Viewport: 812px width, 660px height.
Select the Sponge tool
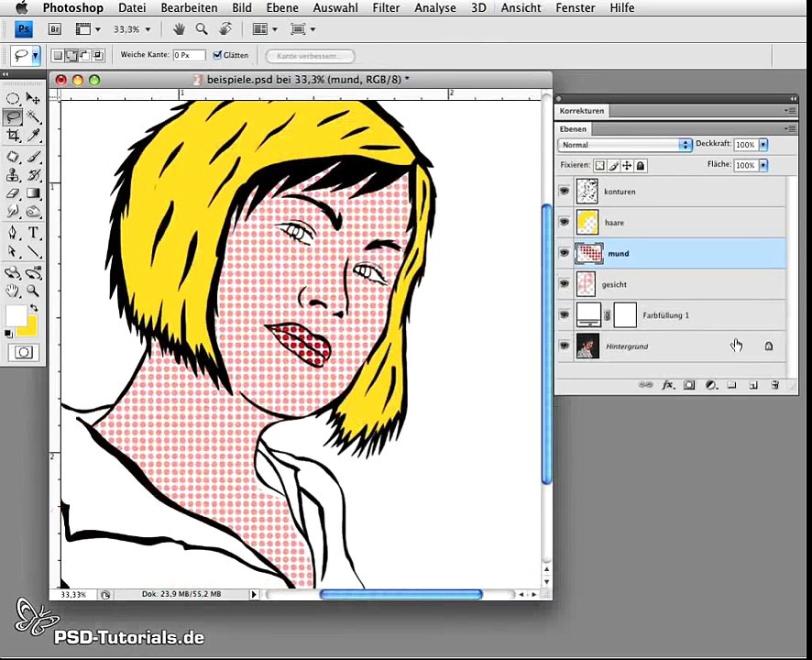coord(33,212)
